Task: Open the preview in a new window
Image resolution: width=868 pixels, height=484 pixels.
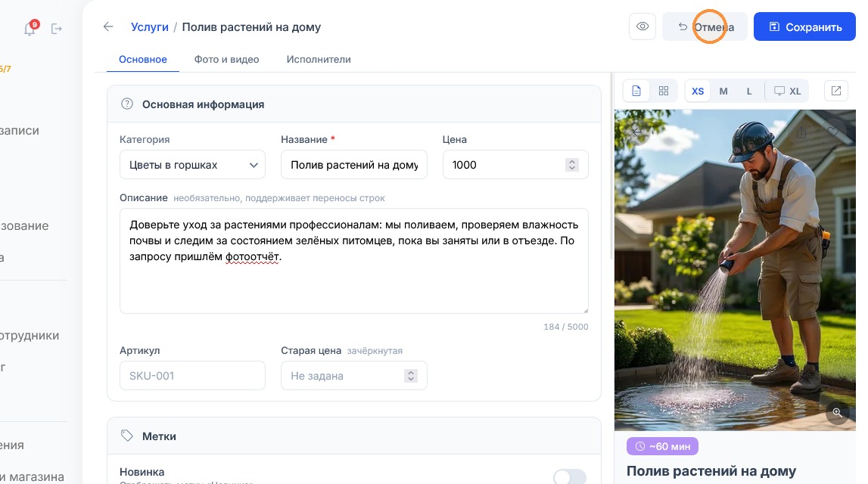Action: (836, 91)
